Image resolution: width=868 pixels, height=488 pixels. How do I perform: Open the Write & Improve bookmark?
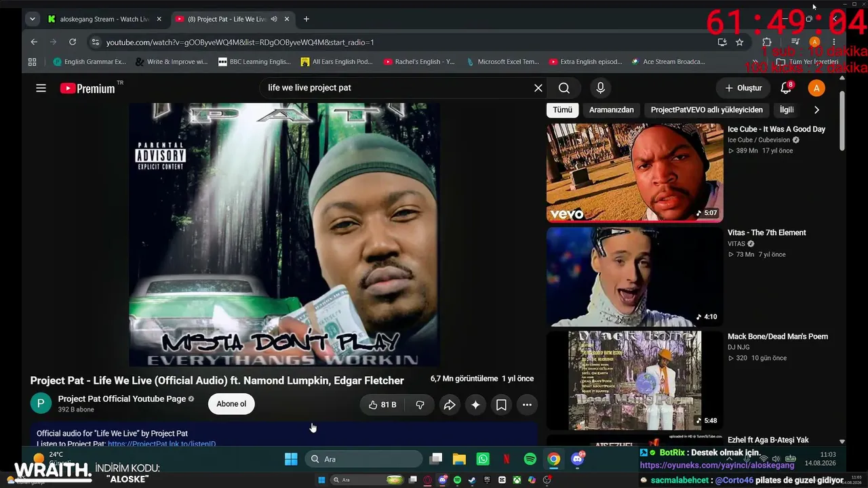(172, 62)
